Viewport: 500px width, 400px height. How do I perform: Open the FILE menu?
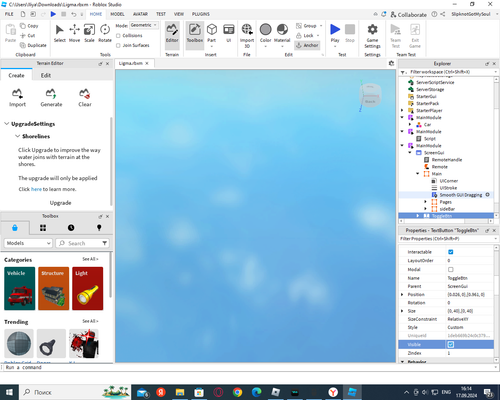pos(9,14)
